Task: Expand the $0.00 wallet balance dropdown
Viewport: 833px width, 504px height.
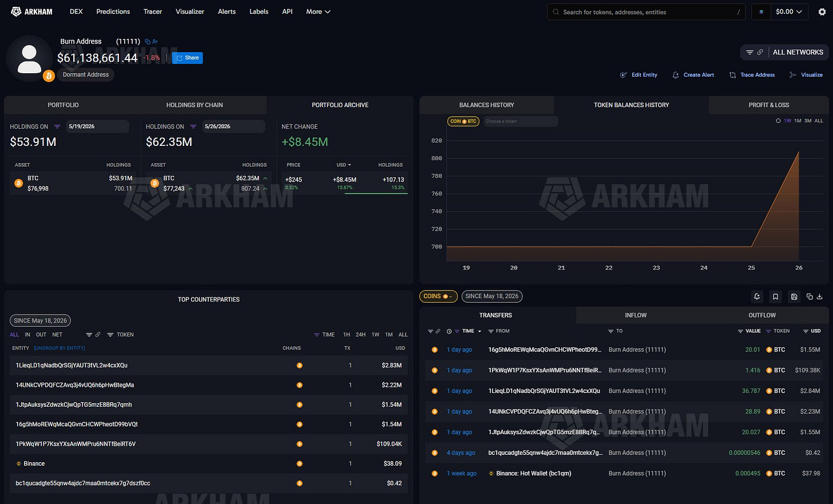Action: [x=789, y=11]
